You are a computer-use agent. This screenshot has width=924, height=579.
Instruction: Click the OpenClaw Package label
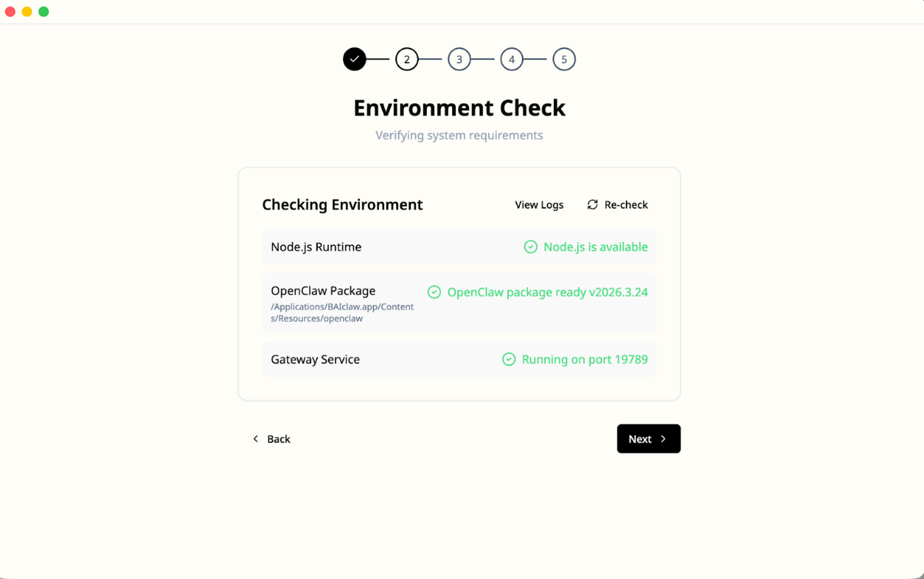point(323,291)
